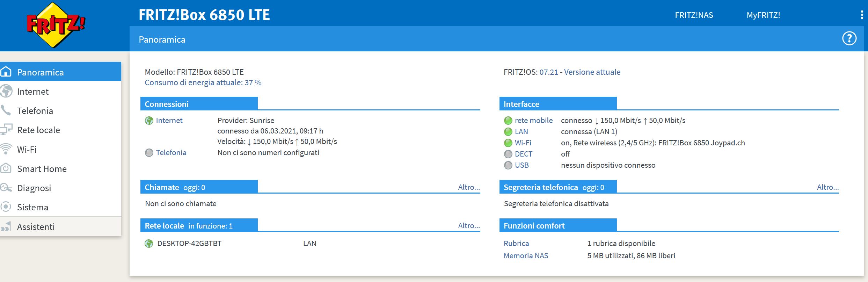Click the green status dot for rete mobile
This screenshot has height=282, width=868.
508,121
